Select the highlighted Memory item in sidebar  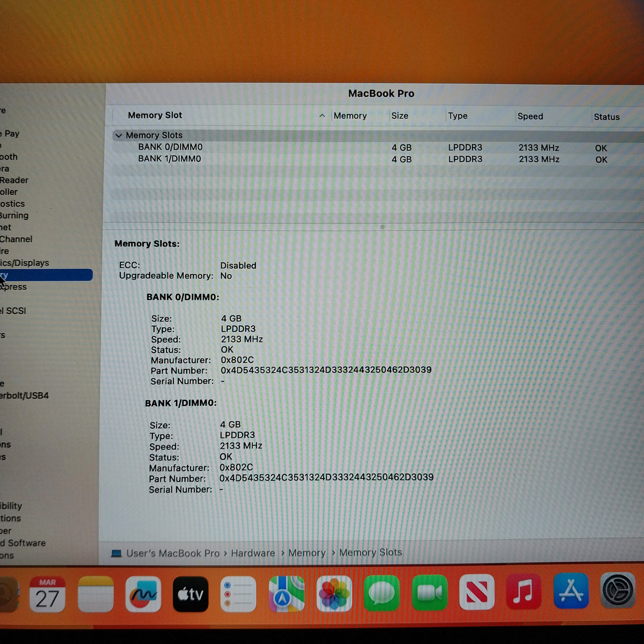point(46,275)
